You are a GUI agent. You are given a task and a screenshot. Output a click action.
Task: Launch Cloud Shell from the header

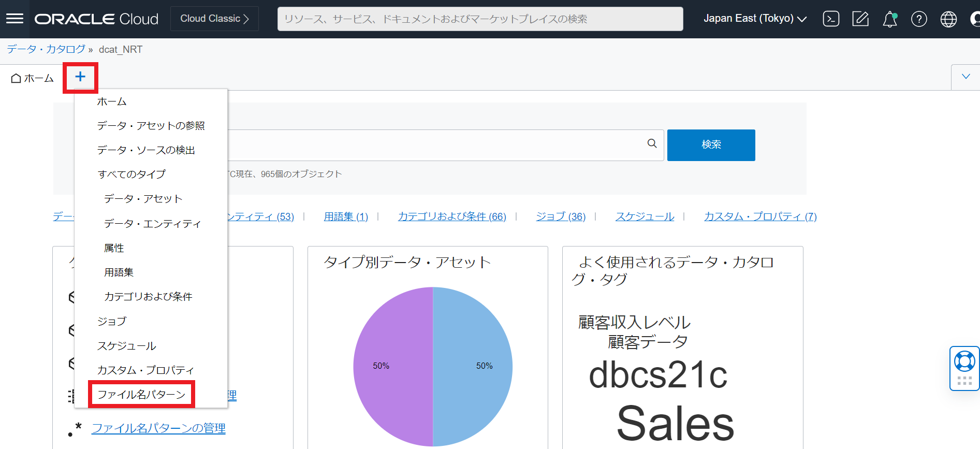(831, 19)
